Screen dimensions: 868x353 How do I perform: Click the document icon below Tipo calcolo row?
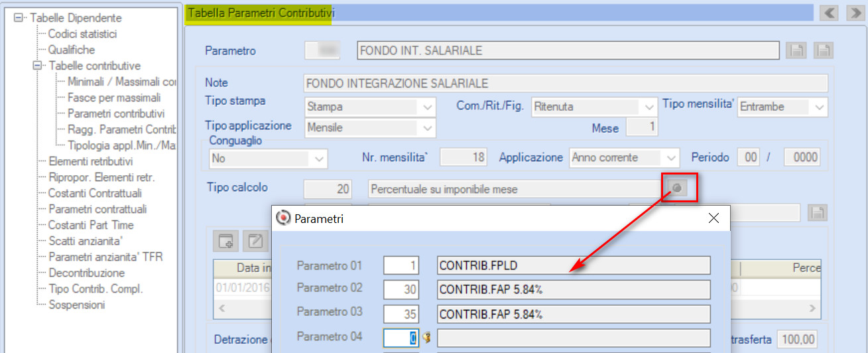click(818, 212)
